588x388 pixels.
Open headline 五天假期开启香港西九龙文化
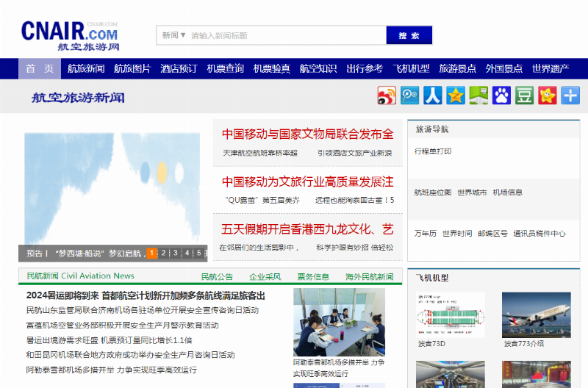(x=307, y=229)
